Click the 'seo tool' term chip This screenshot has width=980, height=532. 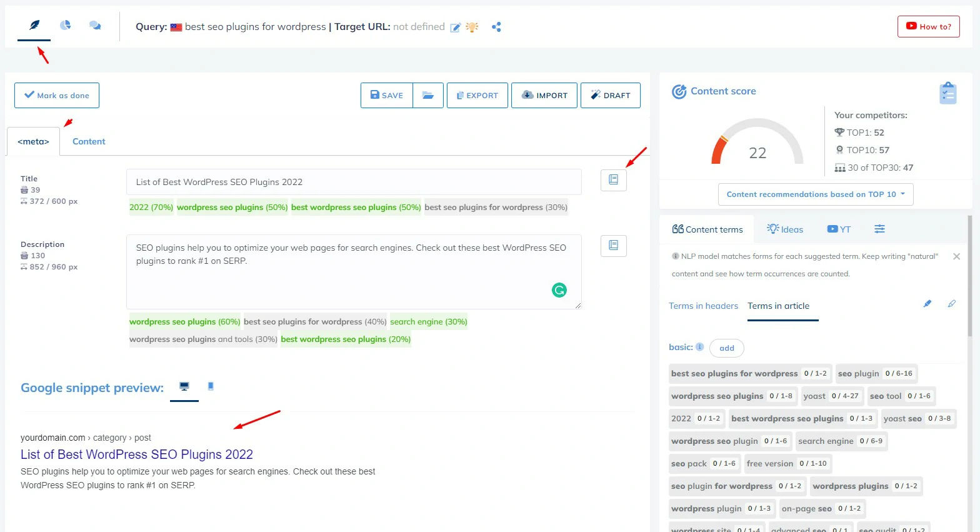901,396
